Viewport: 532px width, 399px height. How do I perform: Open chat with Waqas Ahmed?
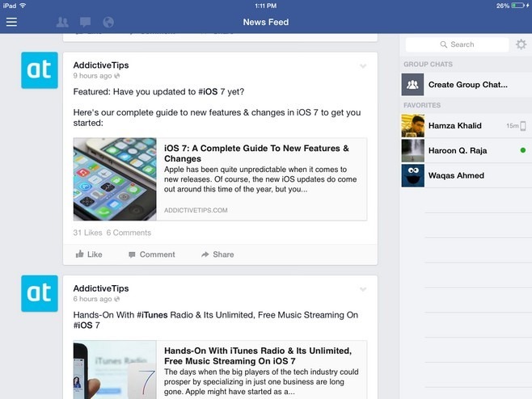pos(467,175)
